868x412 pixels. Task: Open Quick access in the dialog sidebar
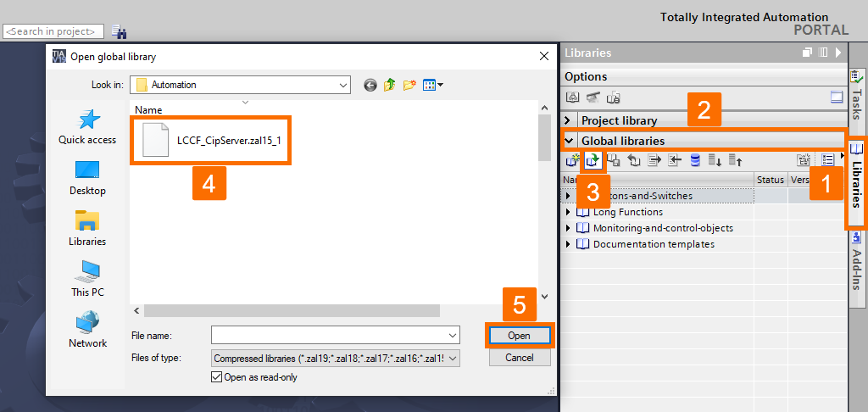tap(87, 127)
